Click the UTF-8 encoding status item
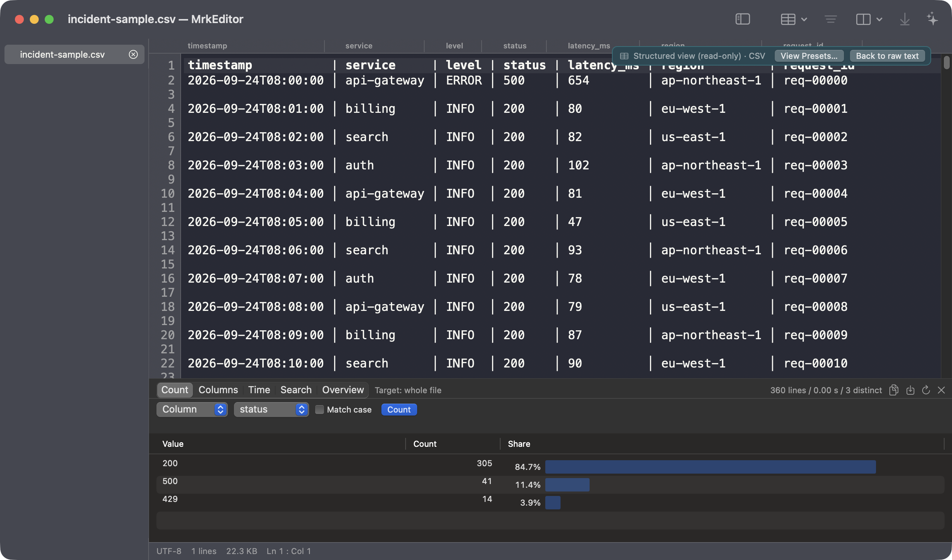The height and width of the screenshot is (560, 952). tap(168, 551)
